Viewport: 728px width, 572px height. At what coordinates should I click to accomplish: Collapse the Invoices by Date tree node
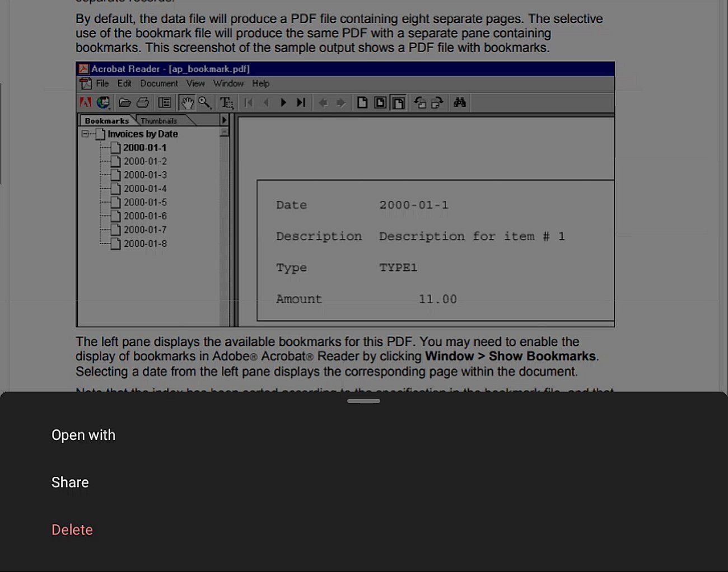tap(85, 134)
